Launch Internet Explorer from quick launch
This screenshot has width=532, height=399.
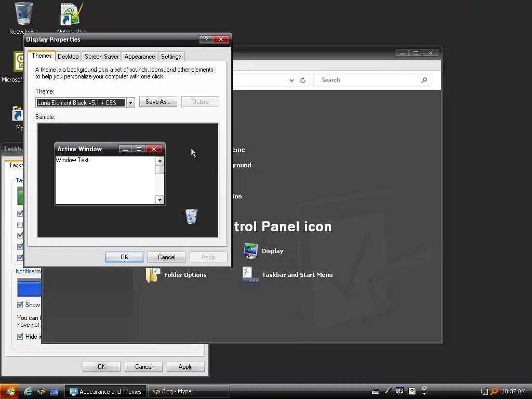(x=28, y=392)
